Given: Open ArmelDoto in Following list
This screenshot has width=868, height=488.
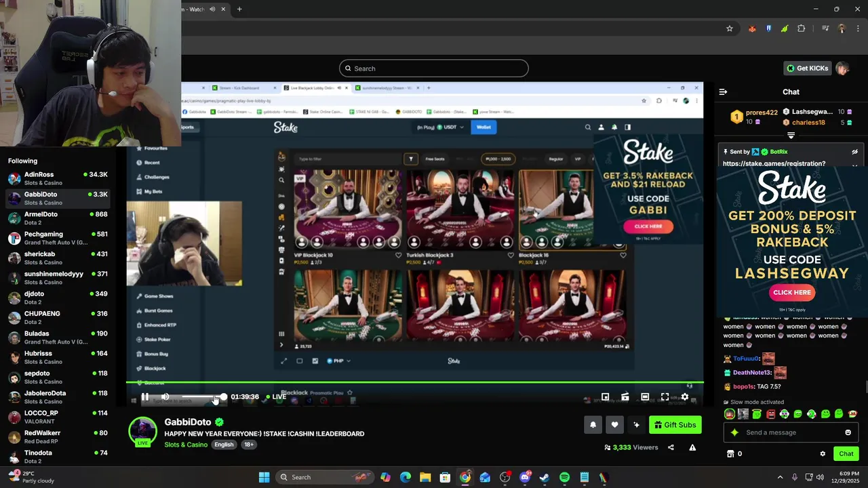Looking at the screenshot, I should (58, 218).
